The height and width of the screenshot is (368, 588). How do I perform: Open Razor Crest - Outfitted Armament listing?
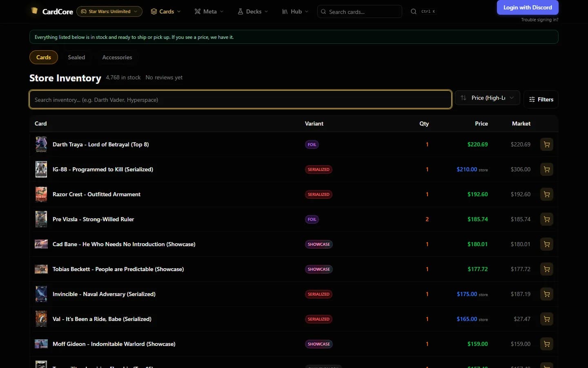[x=96, y=194]
